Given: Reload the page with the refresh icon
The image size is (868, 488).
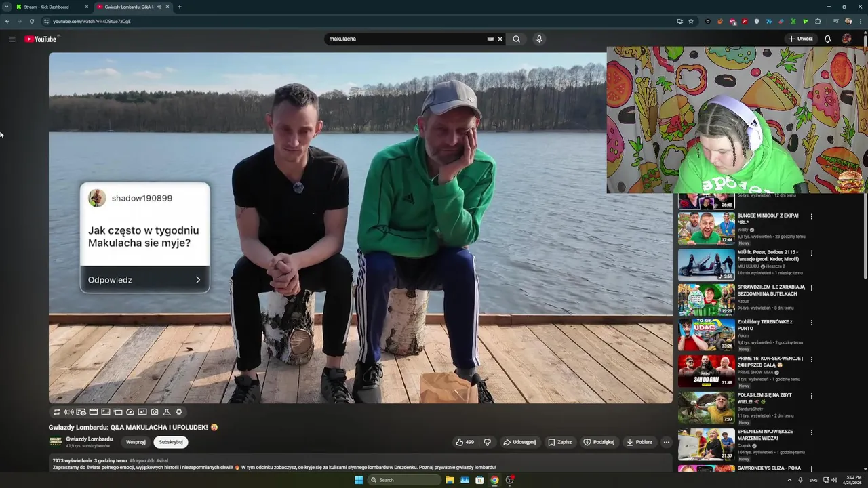Looking at the screenshot, I should pos(31,21).
